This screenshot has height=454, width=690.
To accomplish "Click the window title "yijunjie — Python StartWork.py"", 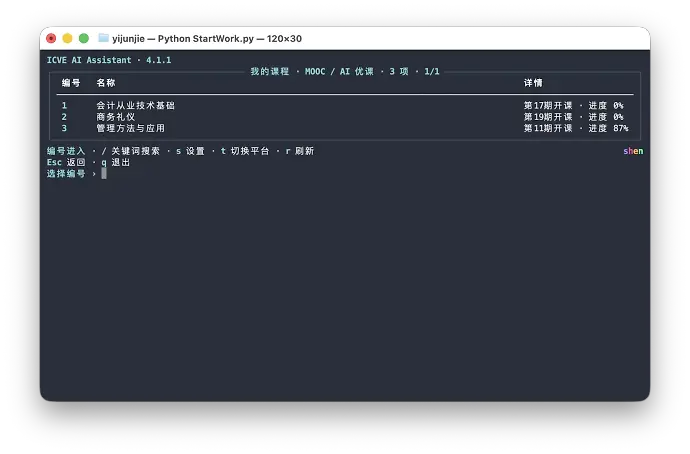I will tap(183, 39).
